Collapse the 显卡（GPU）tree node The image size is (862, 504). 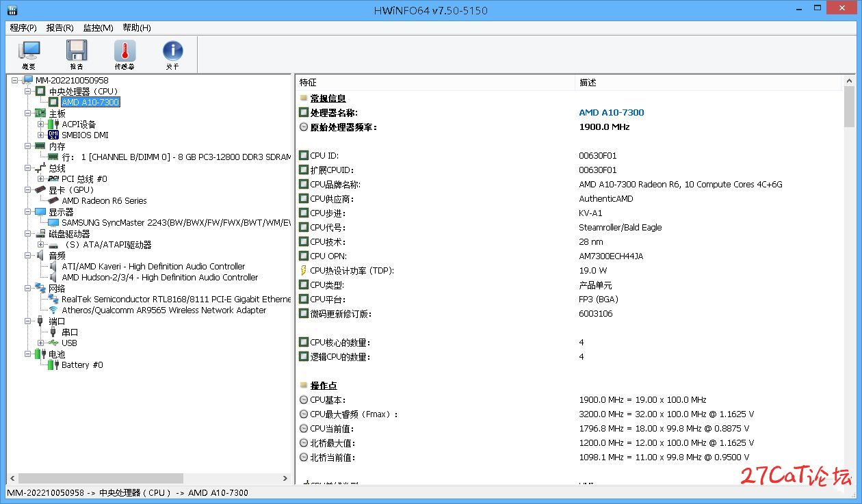[28, 189]
